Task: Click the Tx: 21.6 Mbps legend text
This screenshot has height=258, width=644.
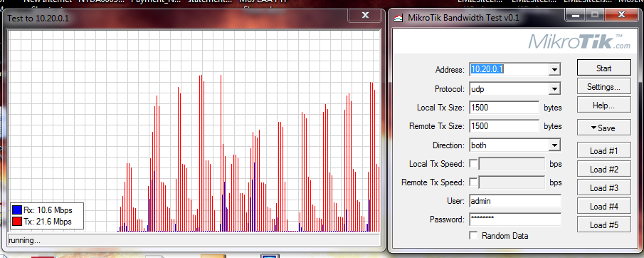Action: click(x=48, y=222)
